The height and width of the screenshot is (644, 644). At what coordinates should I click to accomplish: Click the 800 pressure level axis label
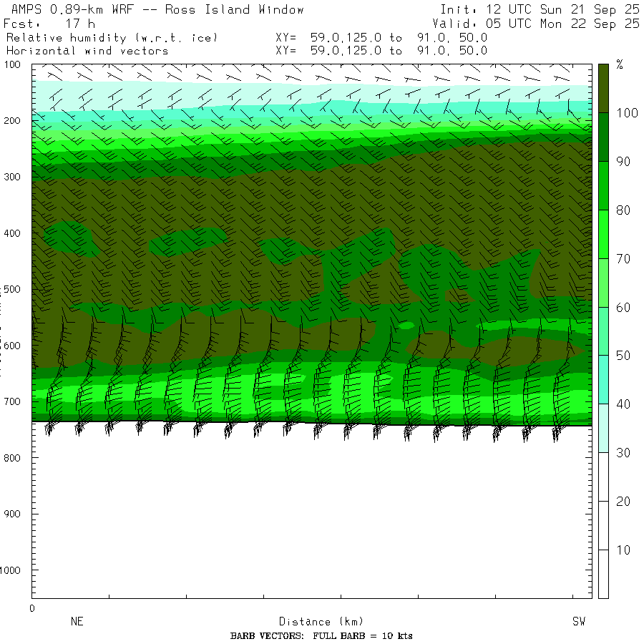[12, 458]
